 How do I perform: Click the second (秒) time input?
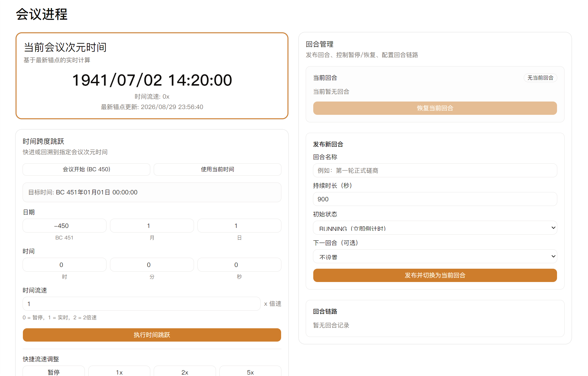click(239, 265)
